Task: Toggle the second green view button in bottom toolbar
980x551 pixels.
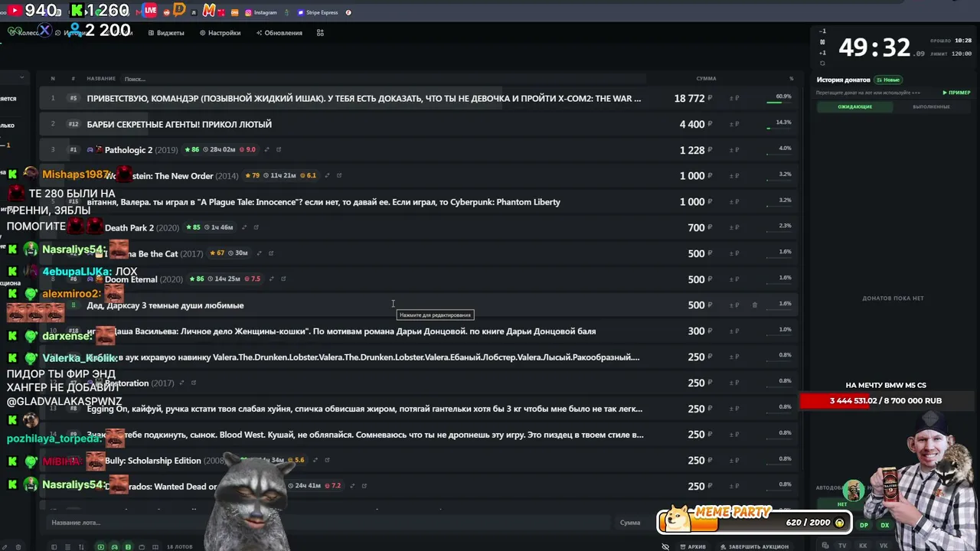Action: pos(114,546)
